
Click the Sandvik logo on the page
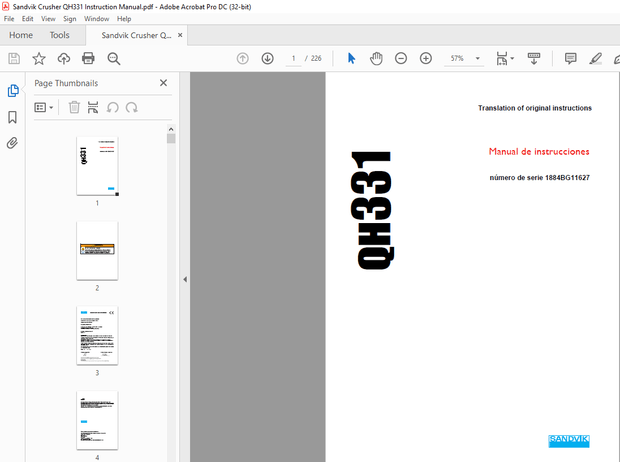tap(569, 441)
